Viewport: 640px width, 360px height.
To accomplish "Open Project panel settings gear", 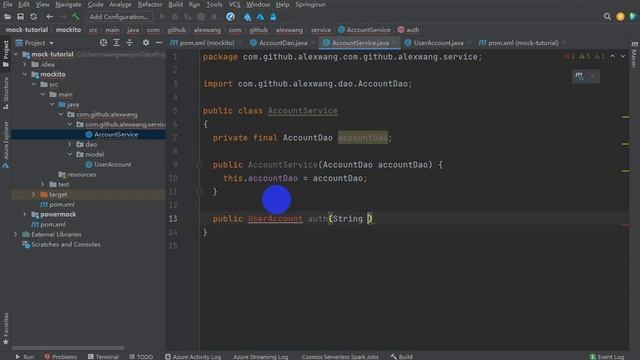I will pyautogui.click(x=146, y=43).
